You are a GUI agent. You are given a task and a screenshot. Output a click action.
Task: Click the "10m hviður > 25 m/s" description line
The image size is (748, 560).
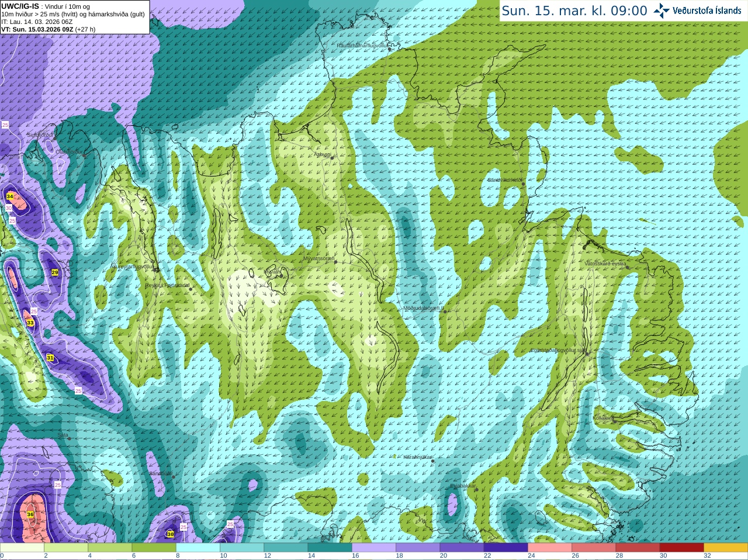[73, 14]
